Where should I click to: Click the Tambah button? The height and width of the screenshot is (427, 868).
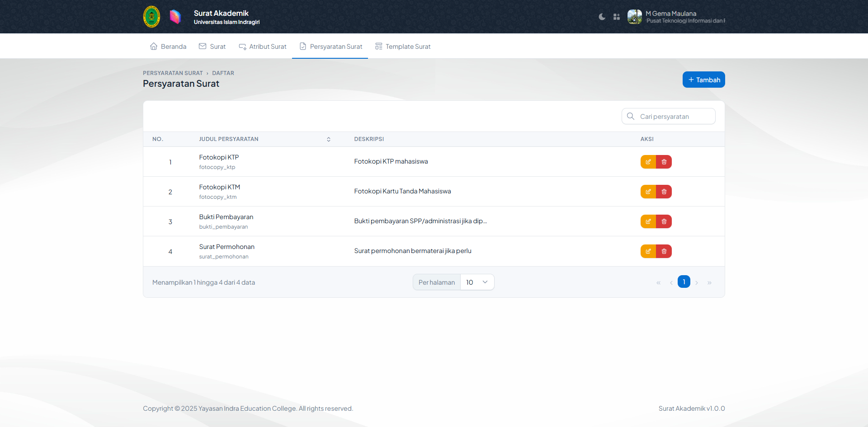click(703, 80)
